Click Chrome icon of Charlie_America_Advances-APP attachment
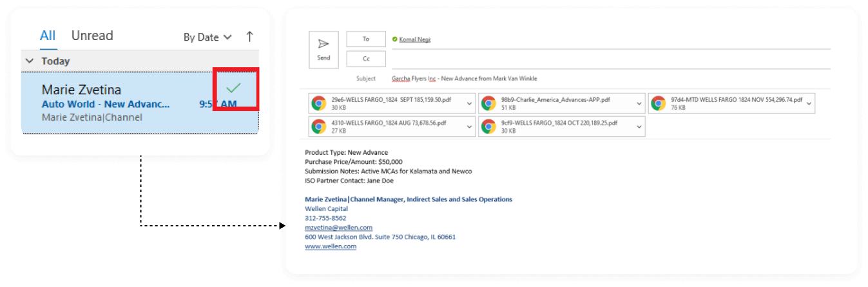This screenshot has width=868, height=287. tap(488, 103)
